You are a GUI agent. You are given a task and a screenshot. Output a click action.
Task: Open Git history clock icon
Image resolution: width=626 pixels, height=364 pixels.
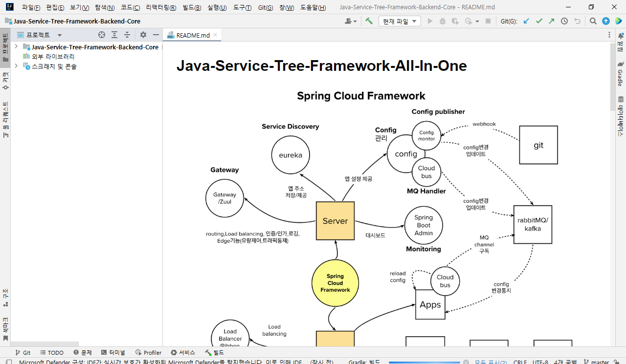(564, 21)
